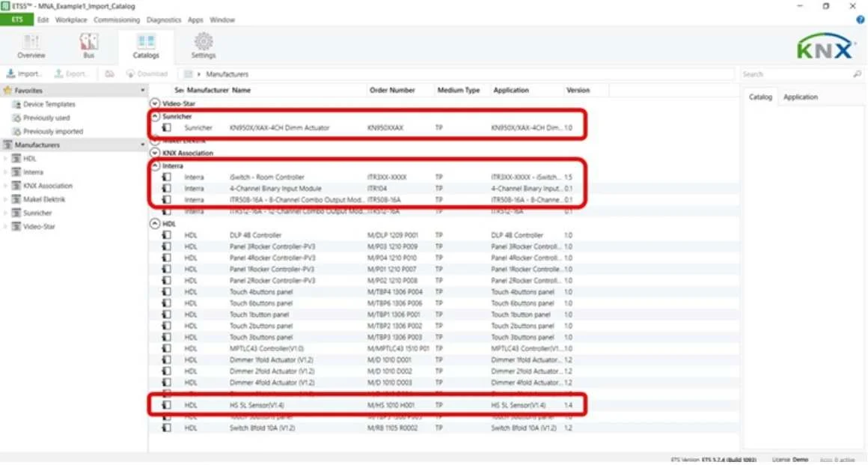Open the Edit menu
868x465 pixels.
[43, 19]
